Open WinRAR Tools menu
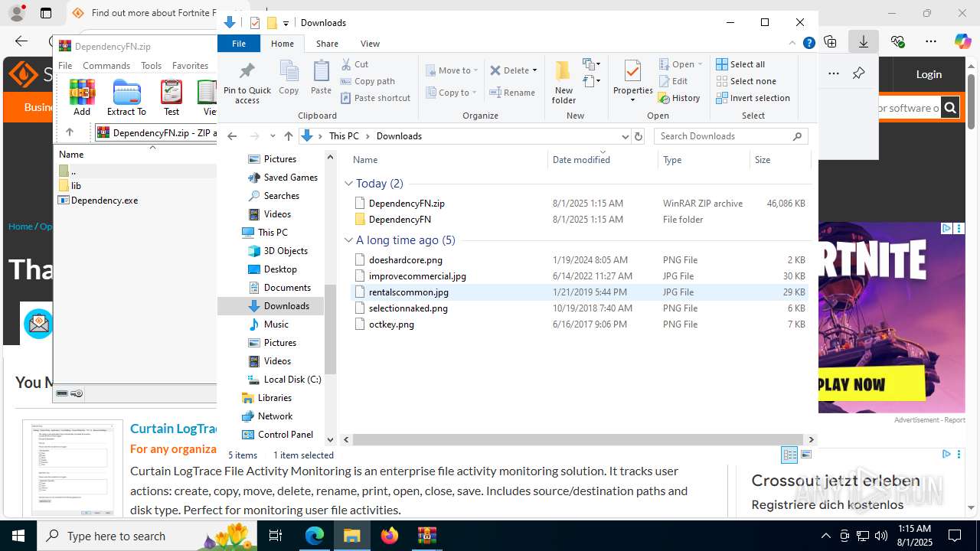This screenshot has height=551, width=980. 151,66
